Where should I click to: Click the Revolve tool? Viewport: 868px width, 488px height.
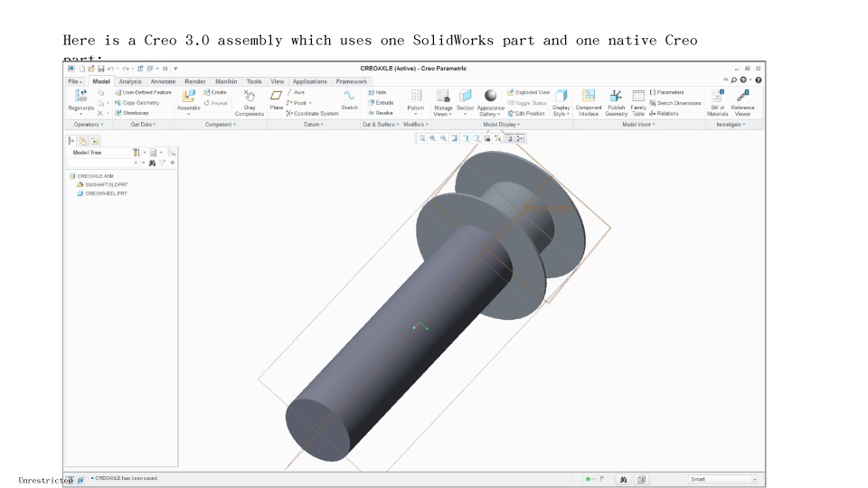[x=381, y=113]
